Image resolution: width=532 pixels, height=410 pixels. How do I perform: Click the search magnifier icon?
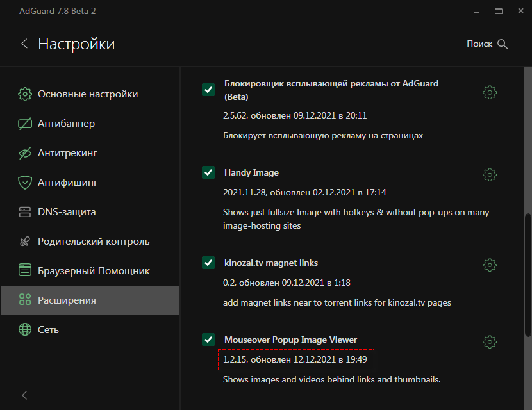(x=504, y=44)
